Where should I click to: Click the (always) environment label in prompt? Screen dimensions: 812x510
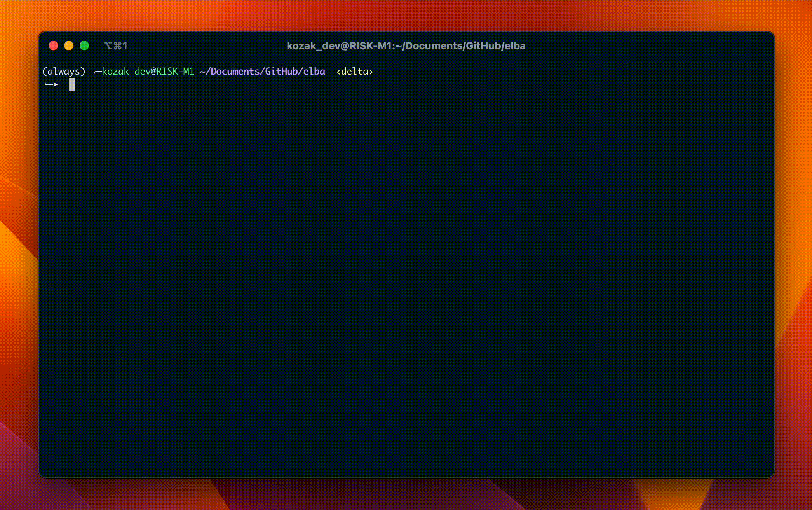tap(64, 72)
